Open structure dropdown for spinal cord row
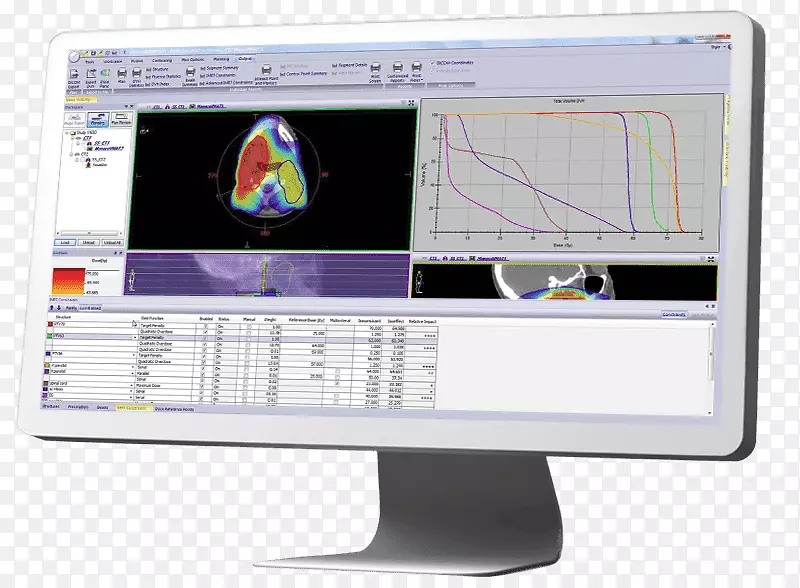 tap(132, 385)
